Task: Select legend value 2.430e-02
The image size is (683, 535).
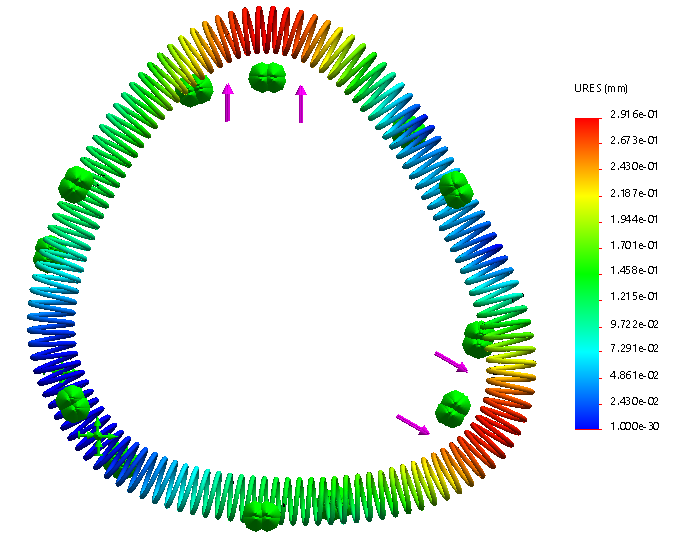Action: (x=634, y=401)
